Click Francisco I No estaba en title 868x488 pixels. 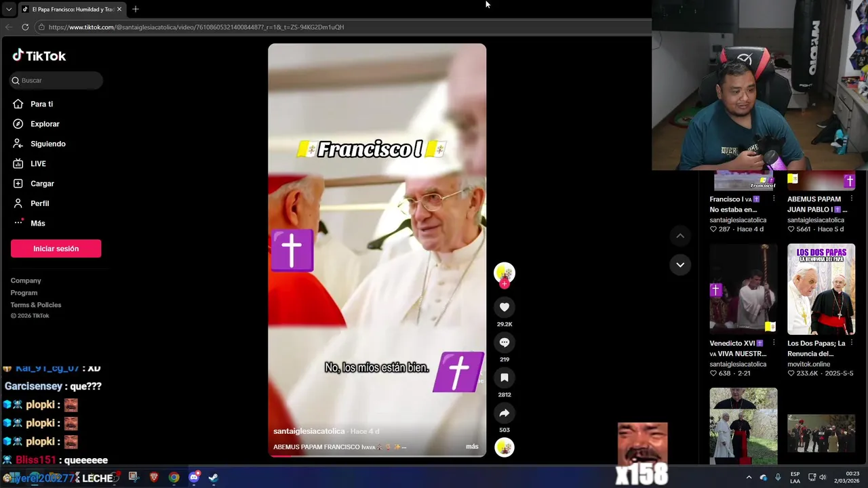734,204
